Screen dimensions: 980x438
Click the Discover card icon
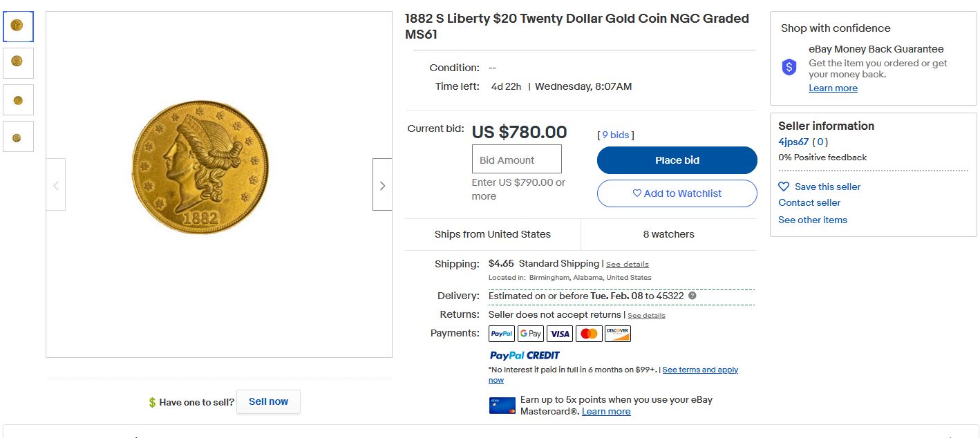pyautogui.click(x=618, y=334)
